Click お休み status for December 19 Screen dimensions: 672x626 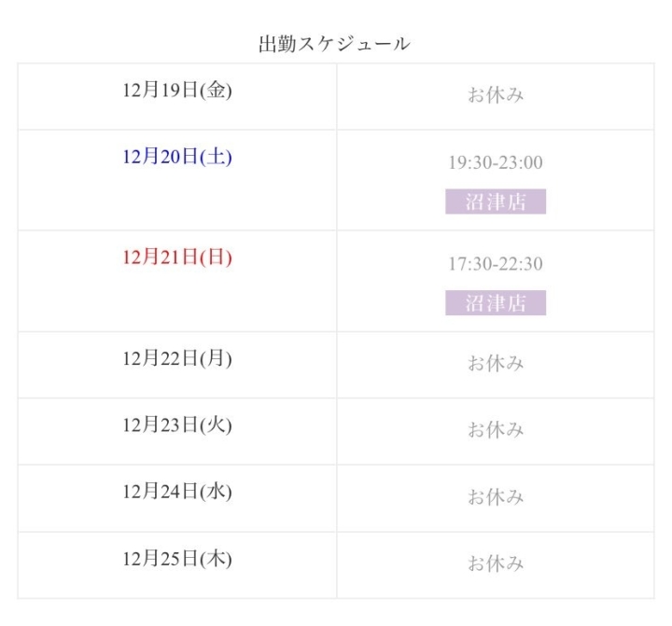(x=496, y=95)
